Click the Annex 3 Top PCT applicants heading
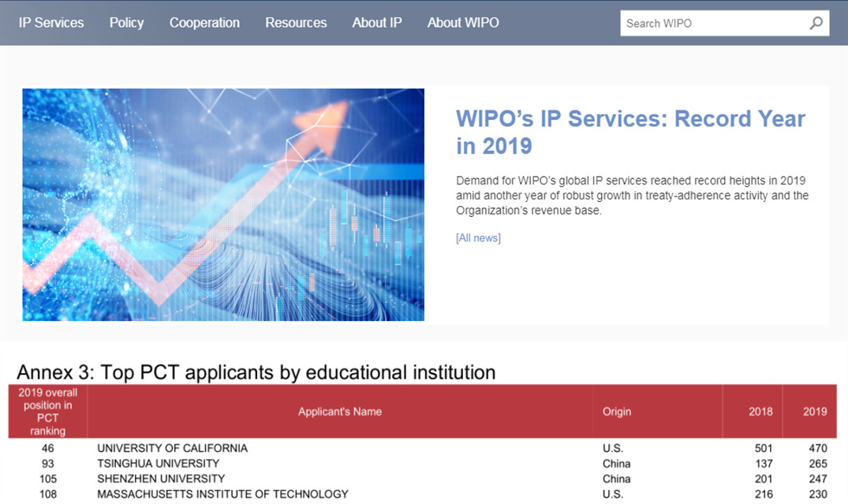The height and width of the screenshot is (504, 848). [256, 372]
